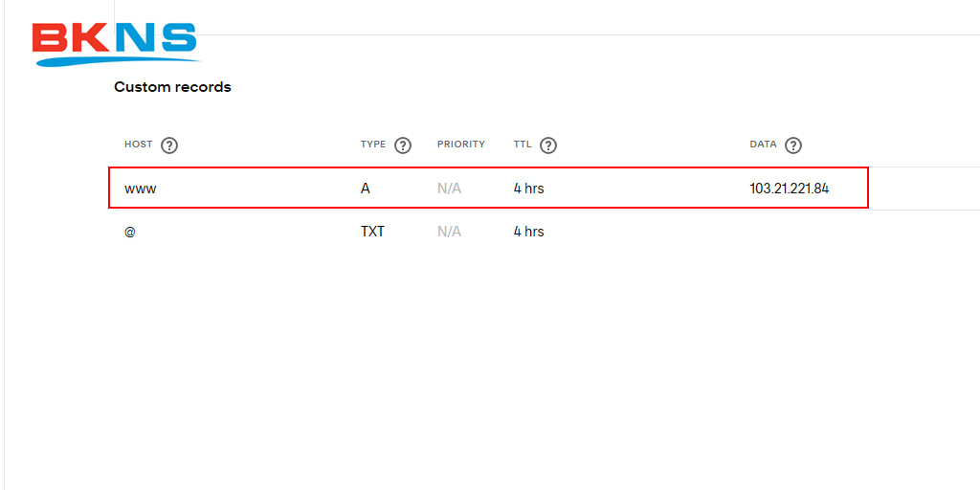980x490 pixels.
Task: Open the TTL column help icon
Action: click(548, 145)
